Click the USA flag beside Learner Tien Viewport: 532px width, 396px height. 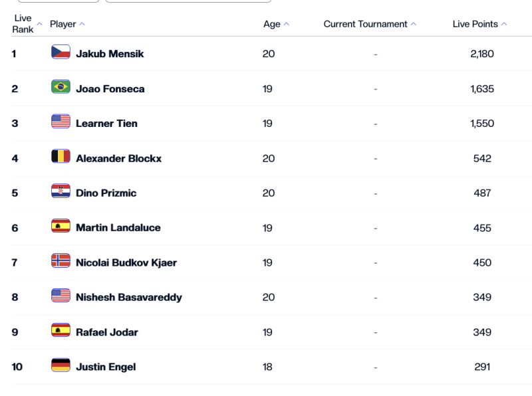(61, 122)
